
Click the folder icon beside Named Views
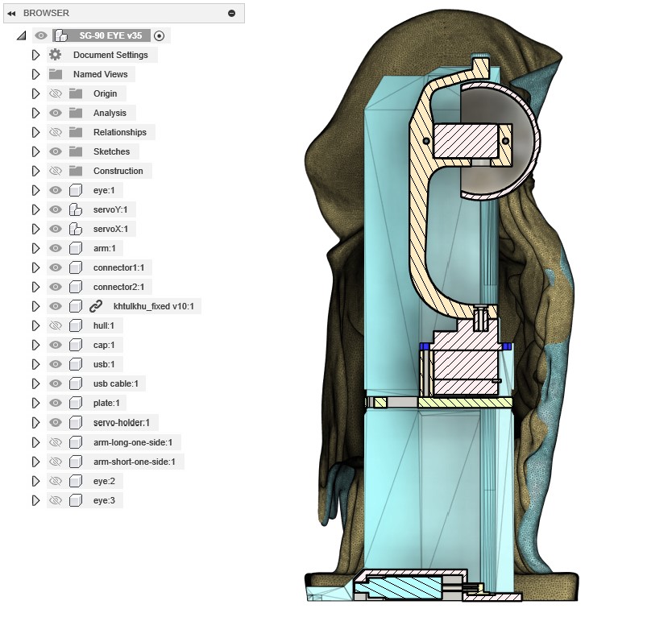pos(55,74)
